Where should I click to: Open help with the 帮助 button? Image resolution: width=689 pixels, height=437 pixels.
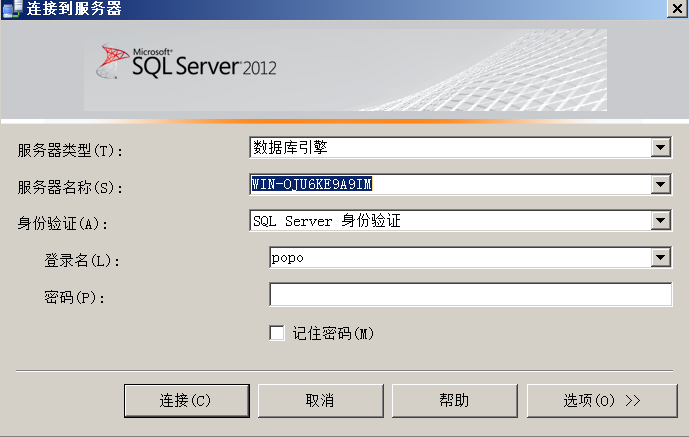(x=455, y=401)
